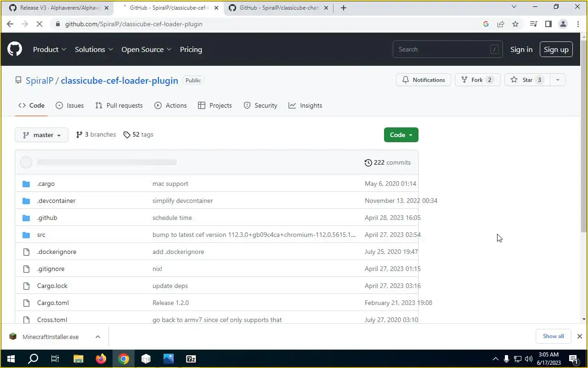Screen dimensions: 588x368
Task: Open Chrome's three-dot menu
Action: tap(578, 24)
